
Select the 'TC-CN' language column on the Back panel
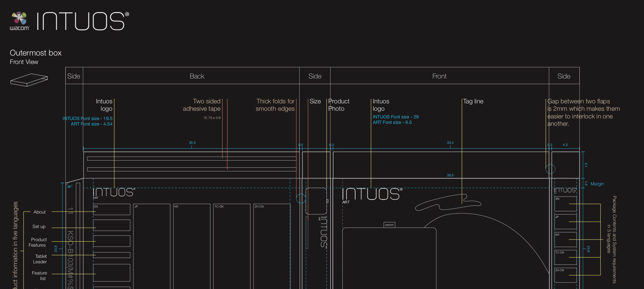[x=232, y=246]
